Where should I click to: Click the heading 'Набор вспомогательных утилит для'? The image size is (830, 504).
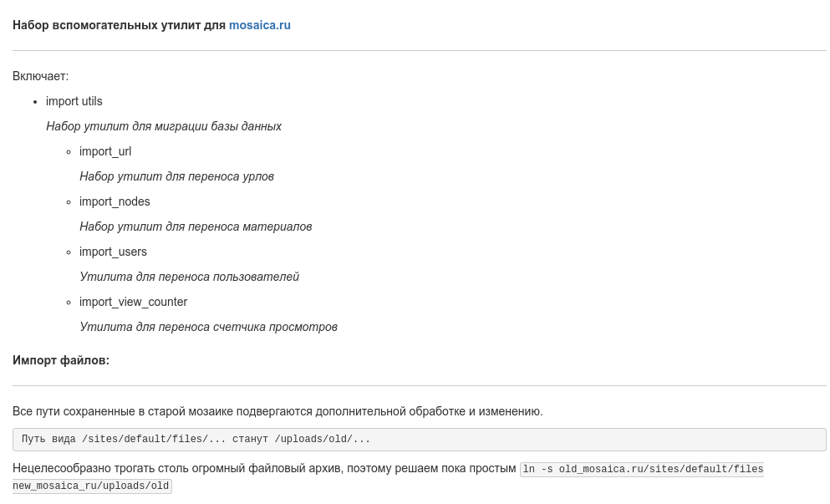coord(119,25)
